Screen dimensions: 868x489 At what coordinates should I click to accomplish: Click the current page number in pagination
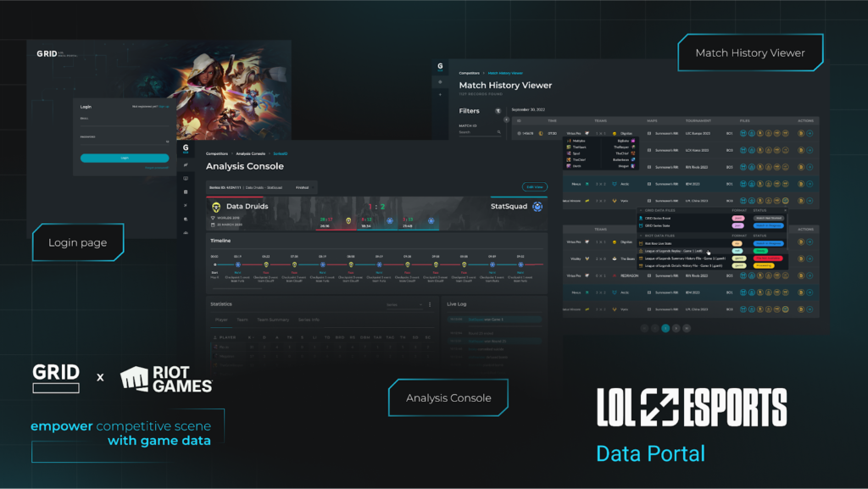coord(665,327)
